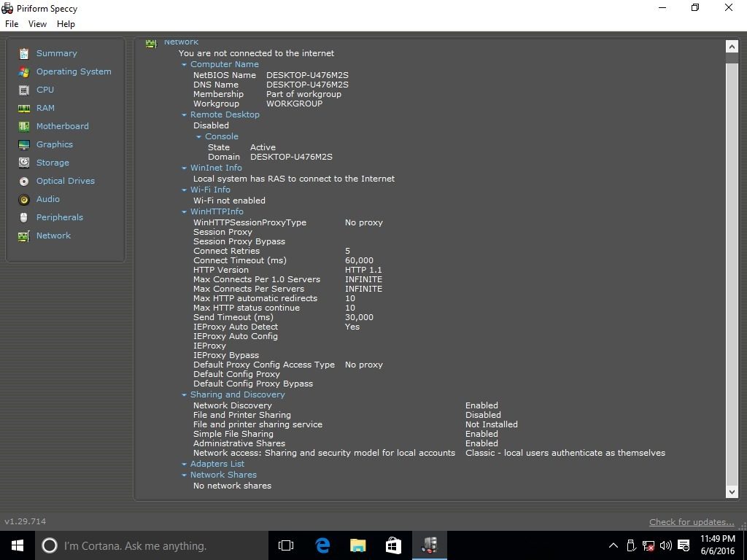The height and width of the screenshot is (560, 747).
Task: Click the Peripherals mouse icon
Action: (24, 217)
